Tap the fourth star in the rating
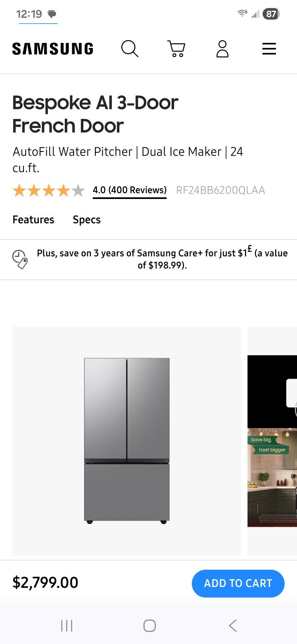The height and width of the screenshot is (644, 297). point(64,190)
